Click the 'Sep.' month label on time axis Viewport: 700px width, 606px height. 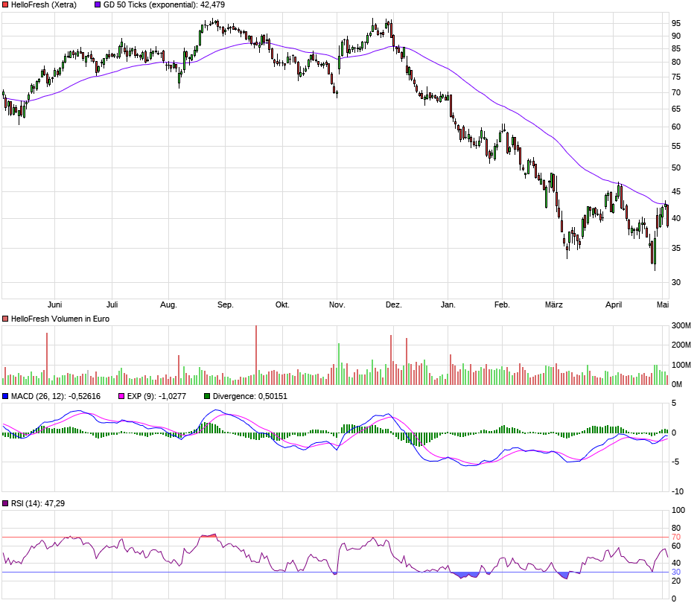tap(225, 304)
